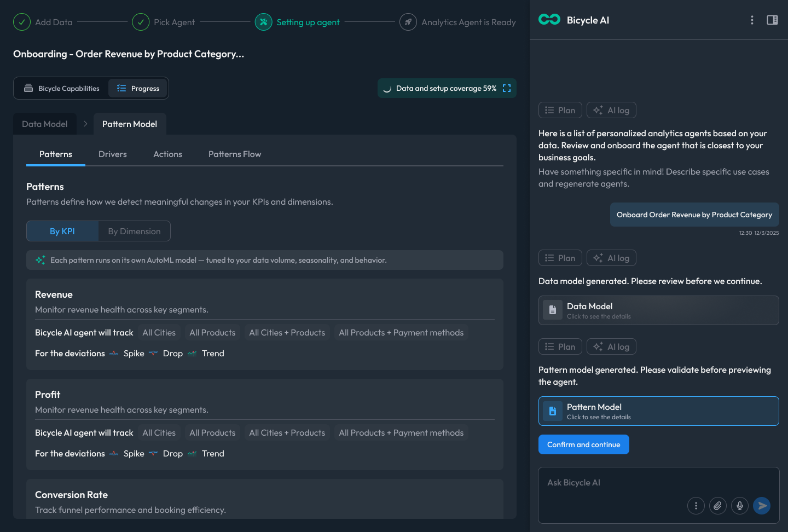Select All Cities + Products chip under Revenue
This screenshot has width=788, height=532.
pos(287,333)
